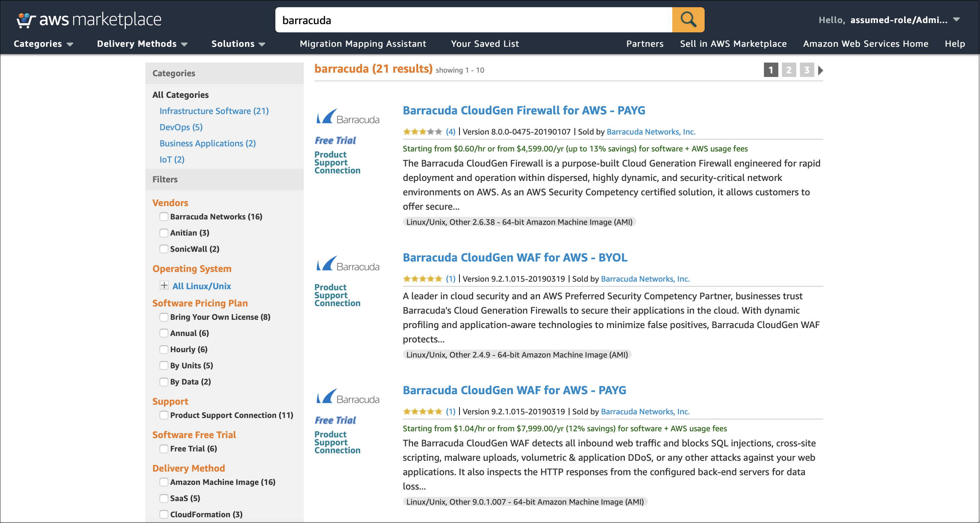Viewport: 980px width, 523px height.
Task: Click Product Support Connection under Firewall PAYG
Action: (338, 163)
